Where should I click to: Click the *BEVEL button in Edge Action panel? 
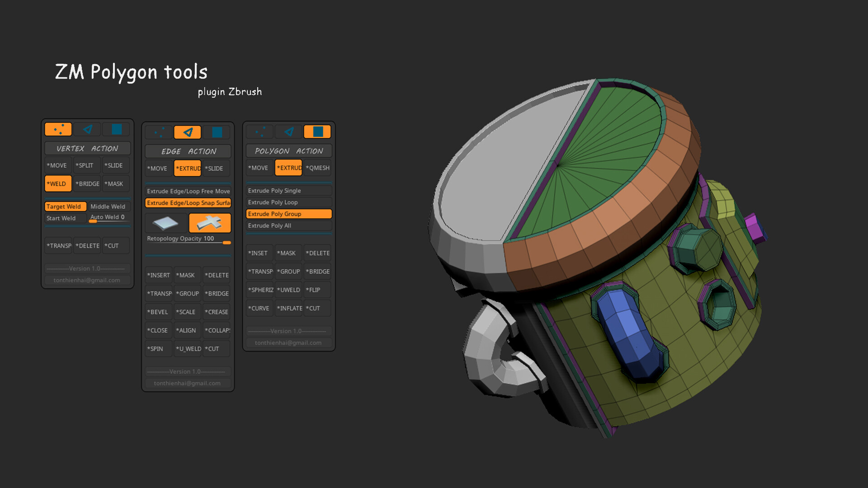[158, 312]
